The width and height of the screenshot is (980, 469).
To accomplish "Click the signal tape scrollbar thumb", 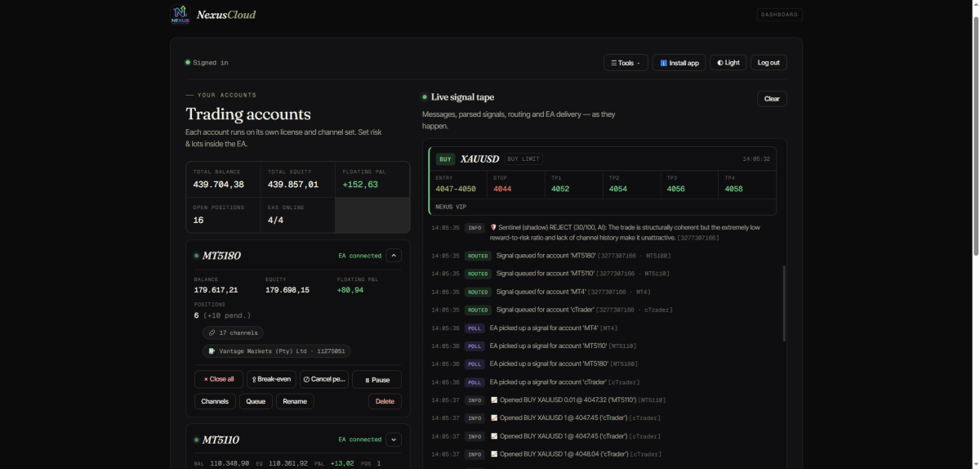I will click(783, 303).
